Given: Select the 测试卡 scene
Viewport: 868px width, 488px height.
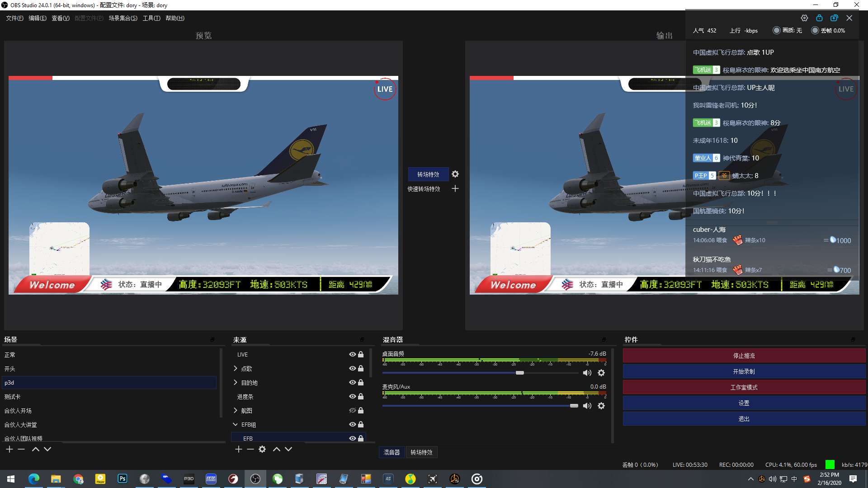Looking at the screenshot, I should [x=109, y=397].
